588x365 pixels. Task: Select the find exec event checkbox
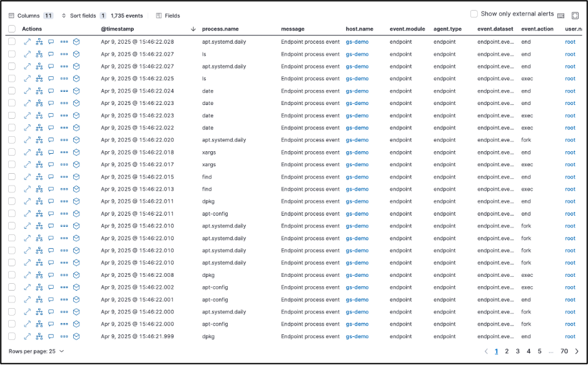tap(12, 189)
